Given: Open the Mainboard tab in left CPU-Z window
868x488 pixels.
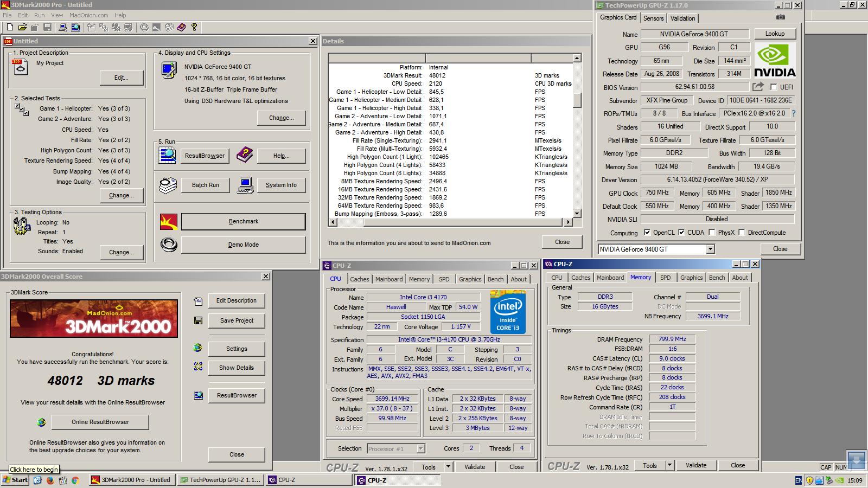Looking at the screenshot, I should (x=389, y=279).
